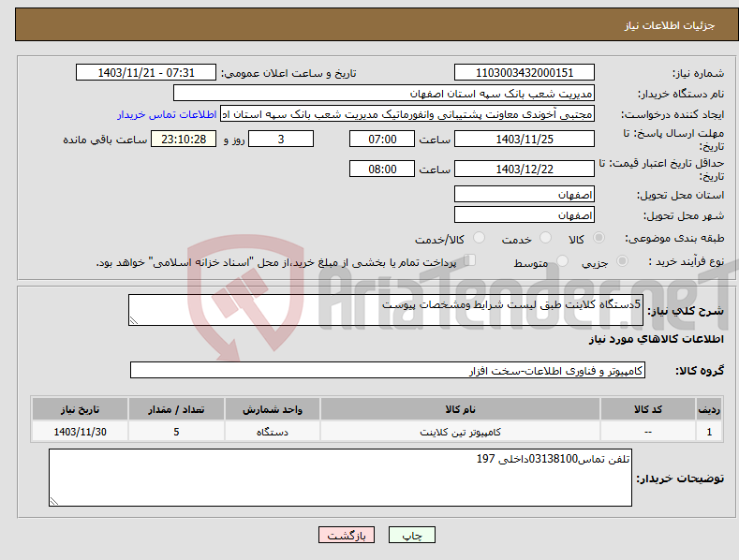Click the delivery province field اصفهان
The height and width of the screenshot is (560, 739).
pos(525,194)
